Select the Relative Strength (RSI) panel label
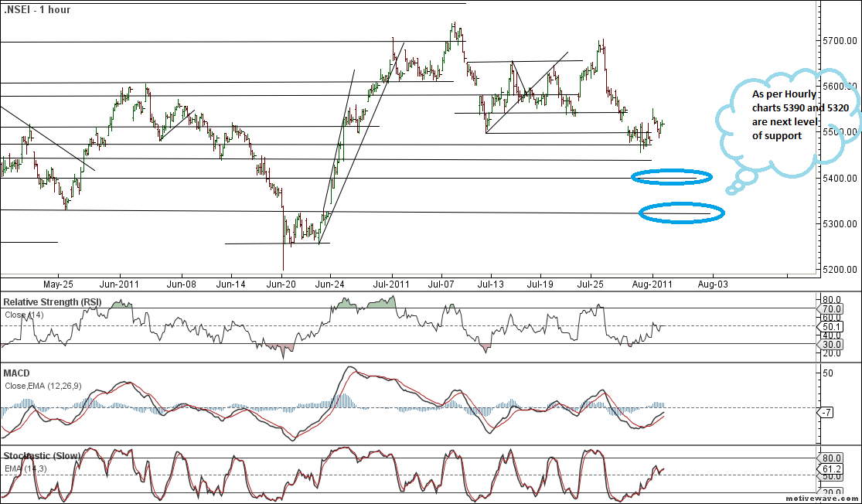862x504 pixels. click(x=52, y=301)
